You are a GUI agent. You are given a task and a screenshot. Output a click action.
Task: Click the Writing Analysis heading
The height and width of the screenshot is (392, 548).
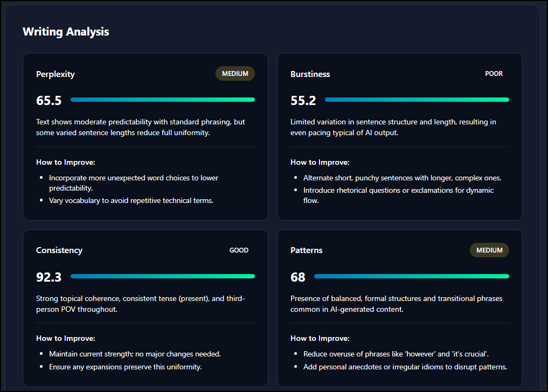[x=66, y=32]
